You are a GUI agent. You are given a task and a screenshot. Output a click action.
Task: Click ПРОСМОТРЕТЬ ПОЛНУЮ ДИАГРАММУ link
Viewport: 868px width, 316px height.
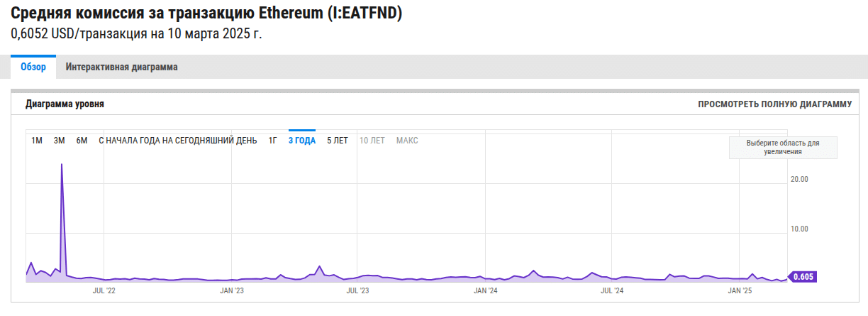point(774,104)
